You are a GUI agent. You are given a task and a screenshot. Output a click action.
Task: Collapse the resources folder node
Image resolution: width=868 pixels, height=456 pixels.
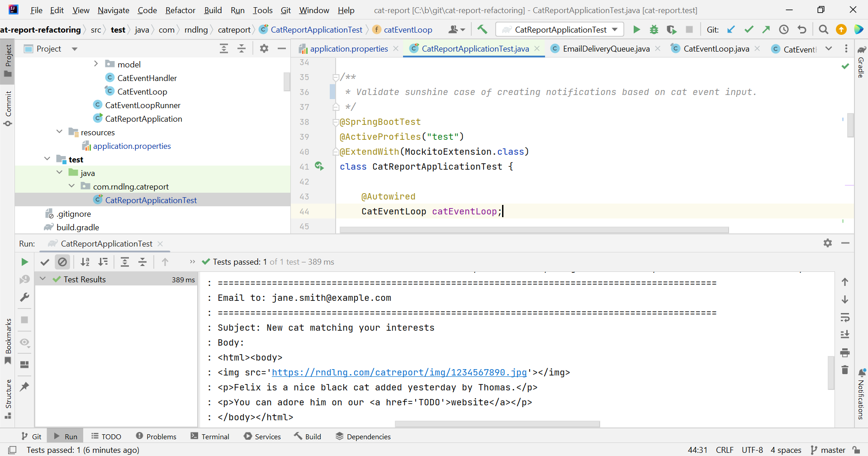(x=59, y=132)
